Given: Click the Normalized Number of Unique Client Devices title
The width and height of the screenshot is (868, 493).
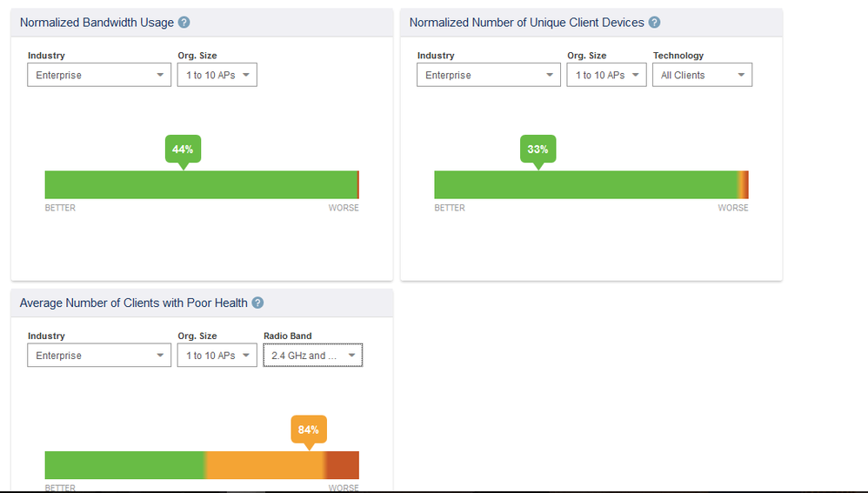Looking at the screenshot, I should coord(526,23).
